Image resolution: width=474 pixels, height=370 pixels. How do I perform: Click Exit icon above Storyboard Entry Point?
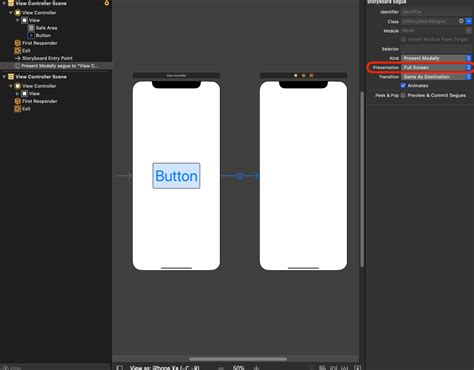pyautogui.click(x=18, y=51)
